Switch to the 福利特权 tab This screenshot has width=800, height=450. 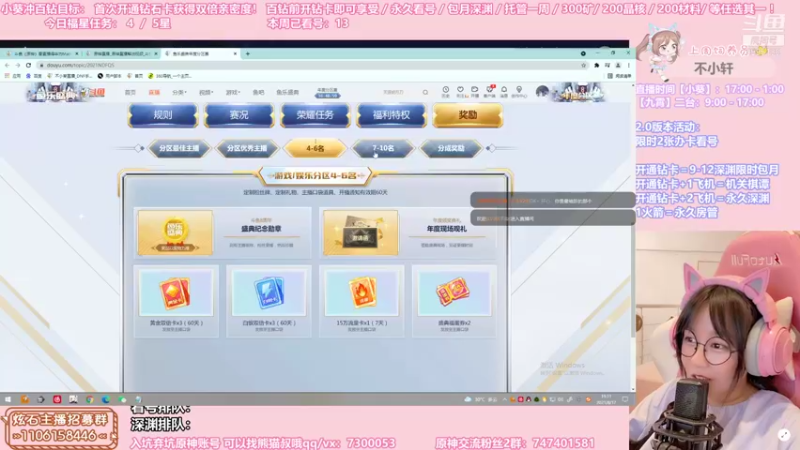coord(391,115)
